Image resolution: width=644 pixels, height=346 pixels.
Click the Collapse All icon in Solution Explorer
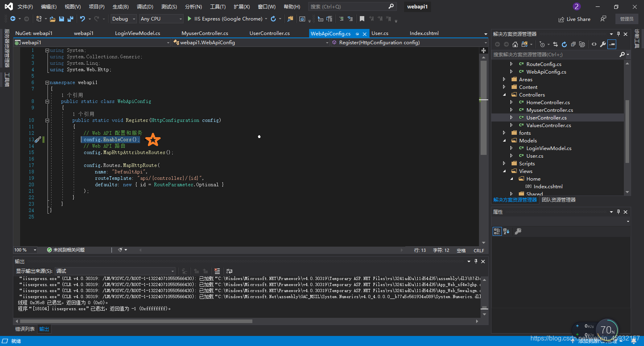pyautogui.click(x=573, y=44)
